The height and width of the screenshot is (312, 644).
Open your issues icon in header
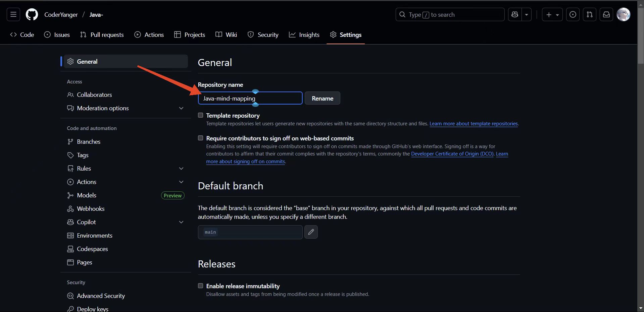tap(573, 14)
